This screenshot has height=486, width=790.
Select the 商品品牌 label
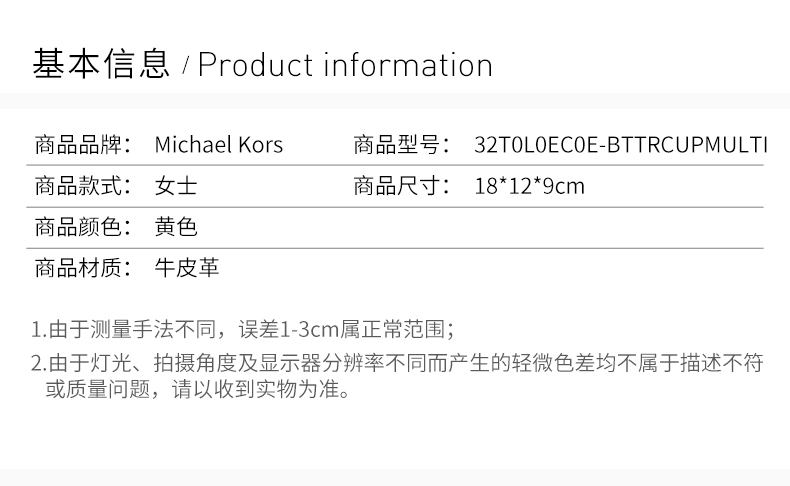click(x=83, y=145)
